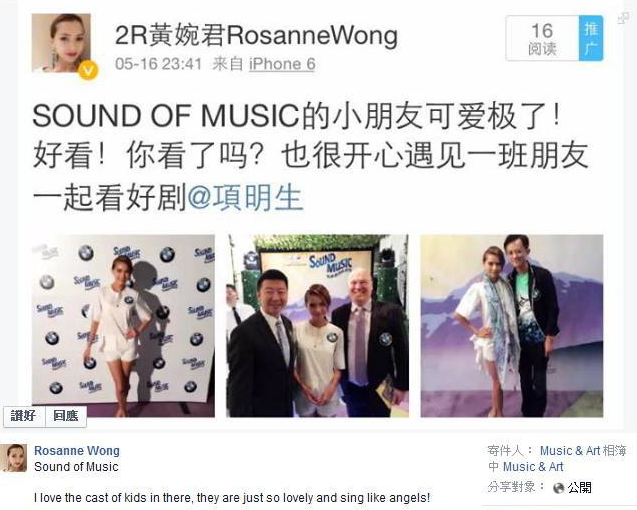Click the globe 公開 privacy icon
This screenshot has width=637, height=510.
pos(559,488)
